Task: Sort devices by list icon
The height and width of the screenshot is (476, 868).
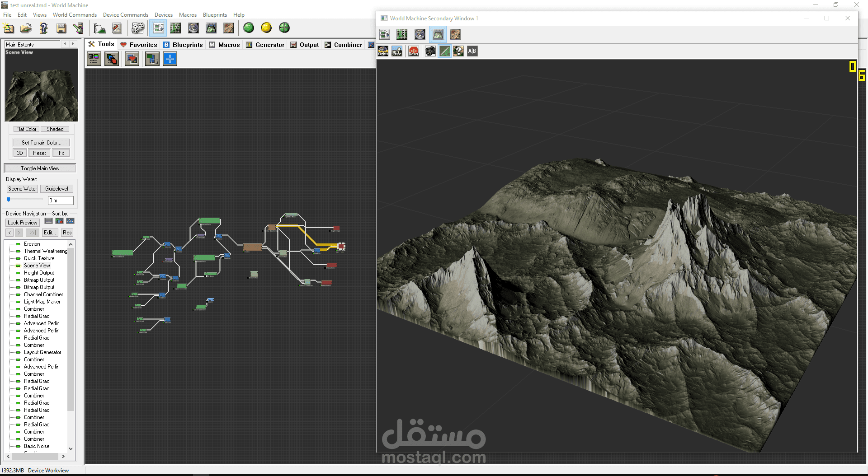Action: click(x=48, y=221)
